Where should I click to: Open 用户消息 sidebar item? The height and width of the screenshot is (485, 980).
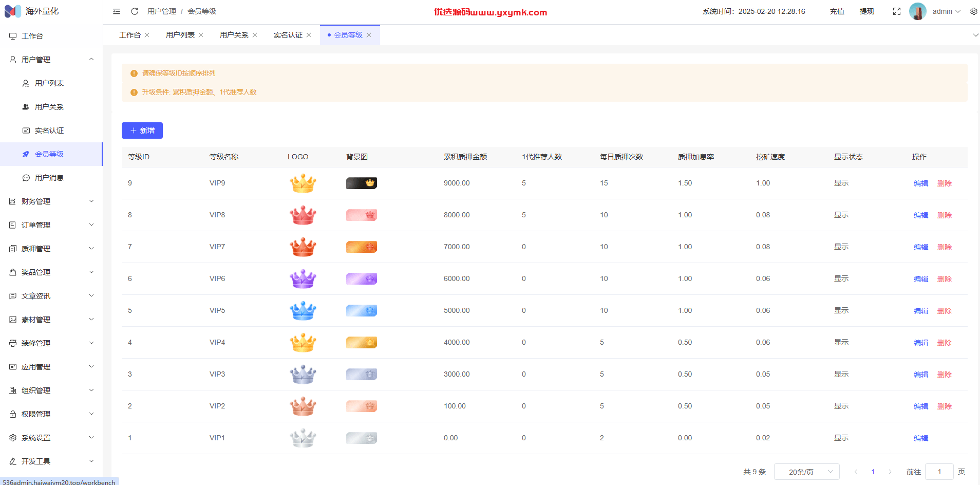tap(51, 178)
